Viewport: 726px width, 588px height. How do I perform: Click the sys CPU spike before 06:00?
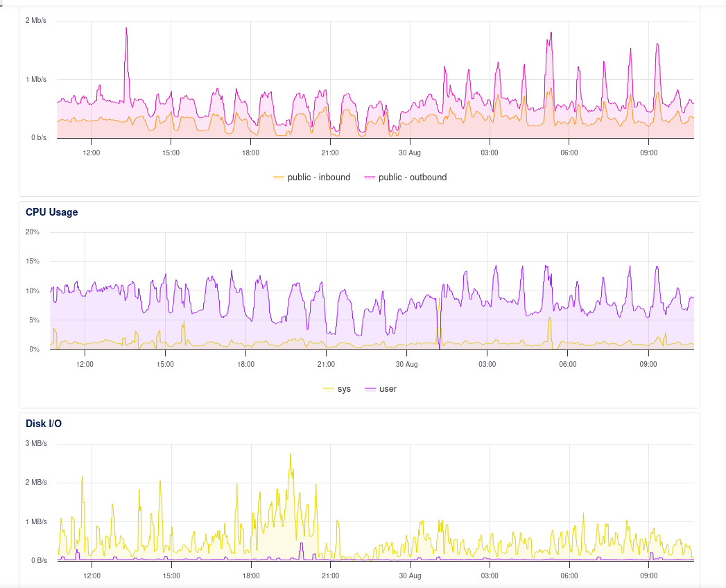[548, 319]
